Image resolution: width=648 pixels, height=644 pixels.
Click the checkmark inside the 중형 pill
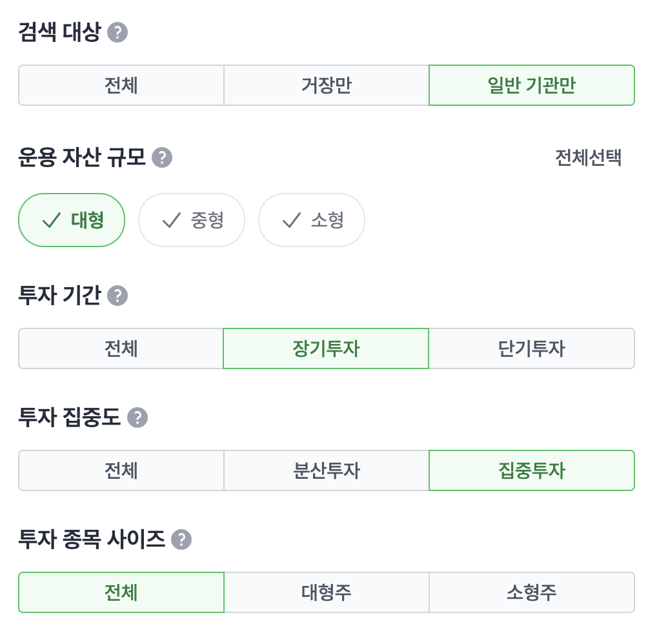pyautogui.click(x=169, y=220)
